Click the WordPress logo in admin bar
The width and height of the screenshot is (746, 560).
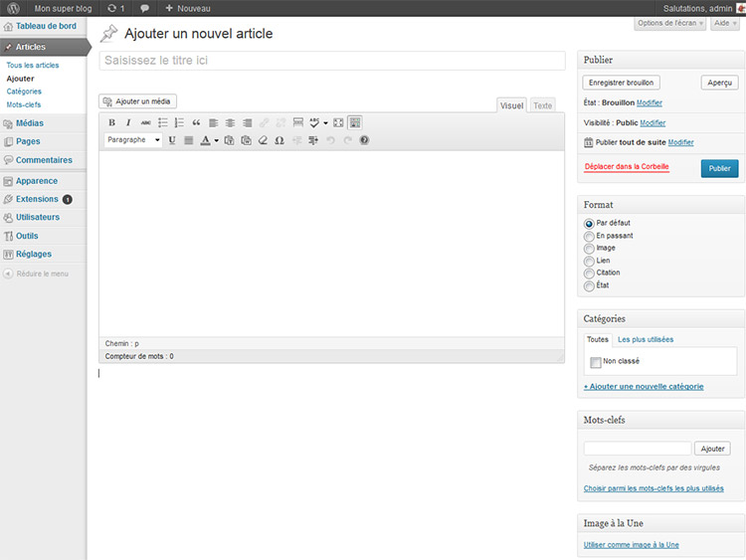13,8
